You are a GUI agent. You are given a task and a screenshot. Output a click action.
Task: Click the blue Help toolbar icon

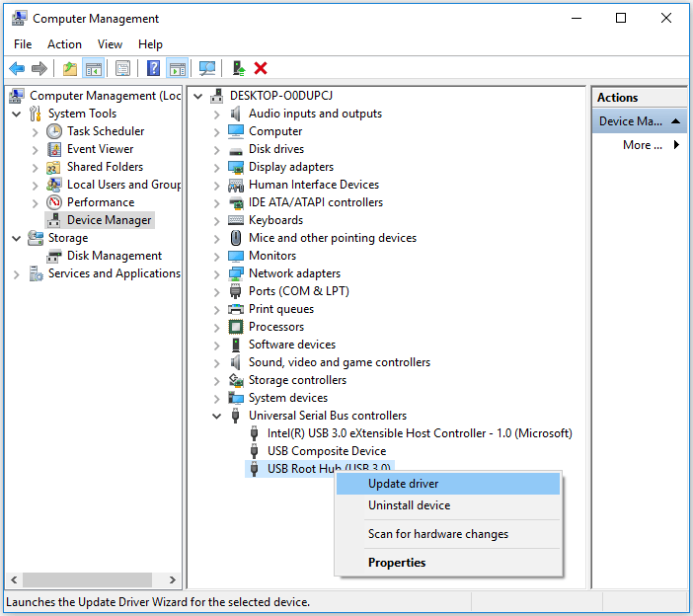coord(154,68)
